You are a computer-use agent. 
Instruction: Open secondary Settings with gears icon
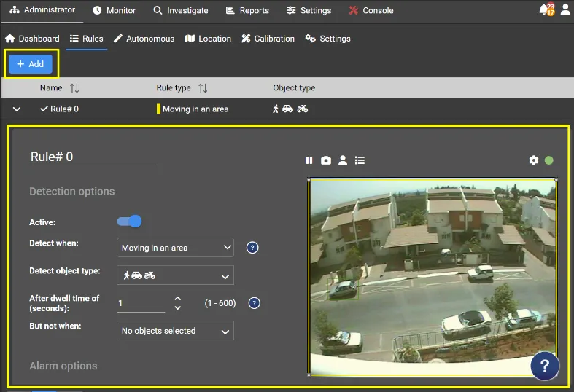327,39
